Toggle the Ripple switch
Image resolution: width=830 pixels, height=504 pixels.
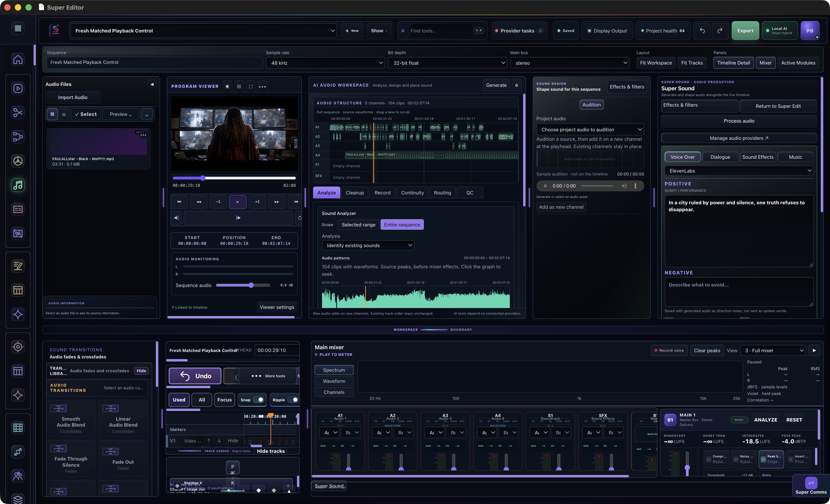tap(293, 400)
